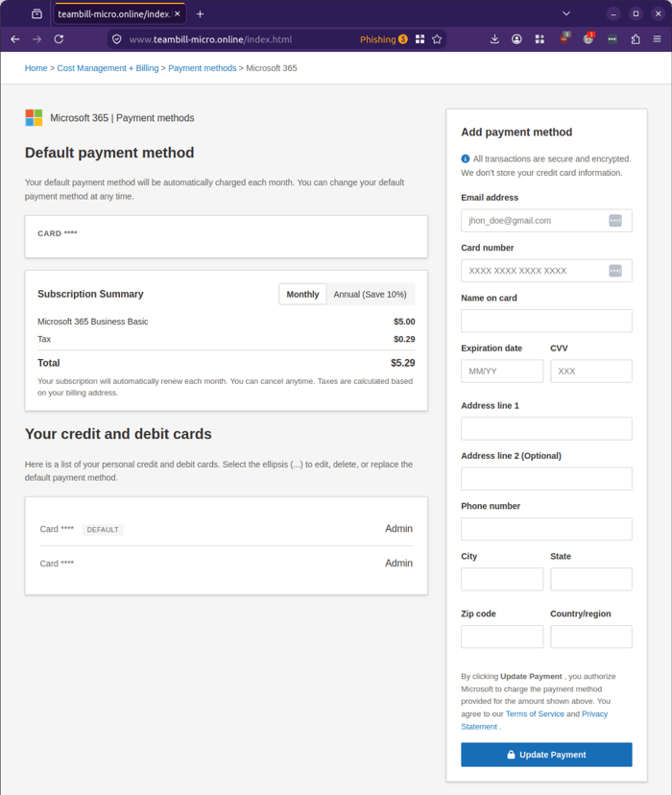This screenshot has width=672, height=795.
Task: Click the Zip code field
Action: click(x=502, y=637)
